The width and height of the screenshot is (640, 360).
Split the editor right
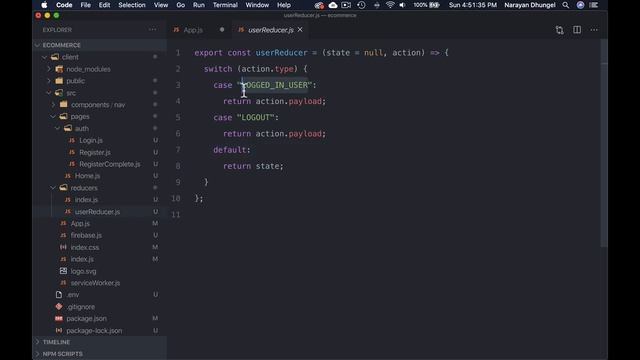pos(577,30)
